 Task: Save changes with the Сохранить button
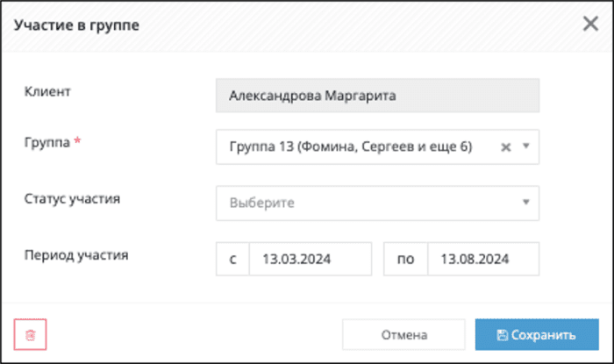537,335
